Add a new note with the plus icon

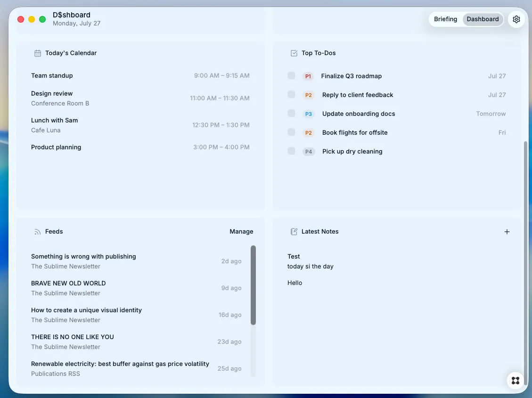click(507, 232)
